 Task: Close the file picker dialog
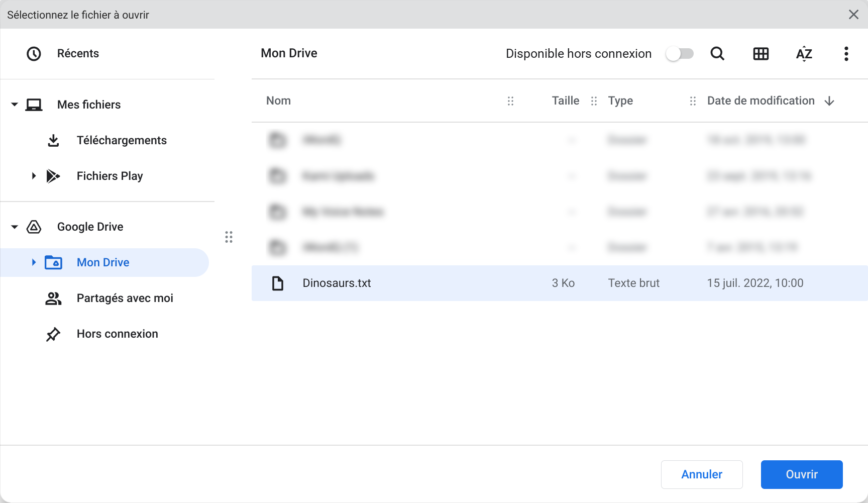853,15
